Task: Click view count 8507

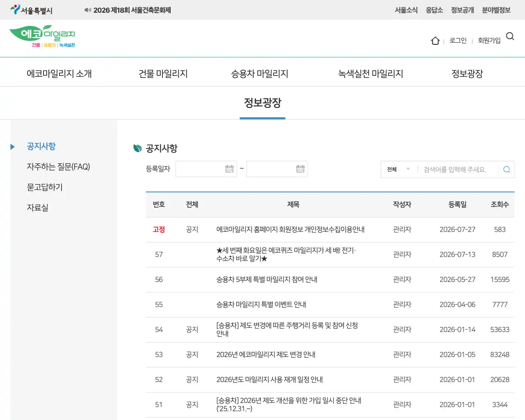Action: point(500,255)
